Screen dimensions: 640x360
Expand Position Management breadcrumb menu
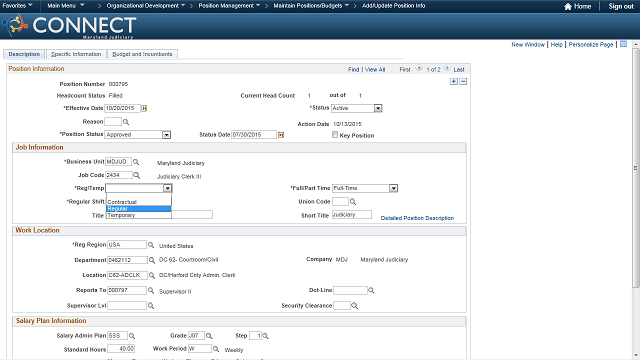(x=229, y=6)
